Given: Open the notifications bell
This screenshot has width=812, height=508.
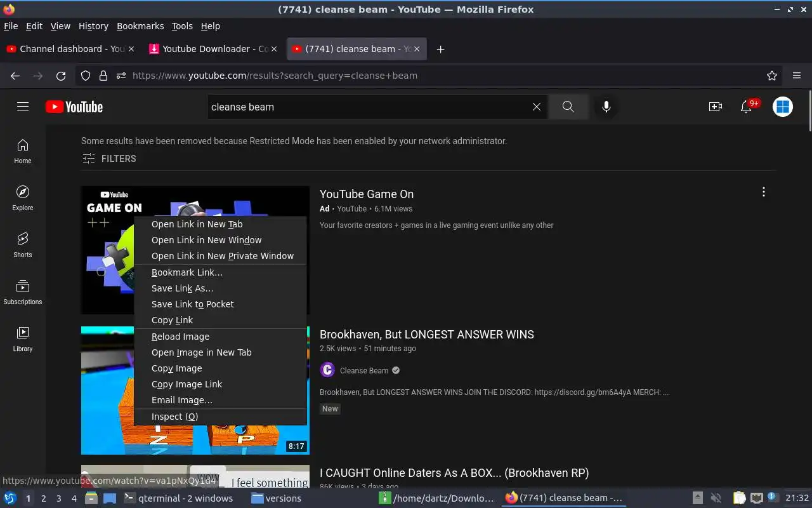Looking at the screenshot, I should pos(747,107).
